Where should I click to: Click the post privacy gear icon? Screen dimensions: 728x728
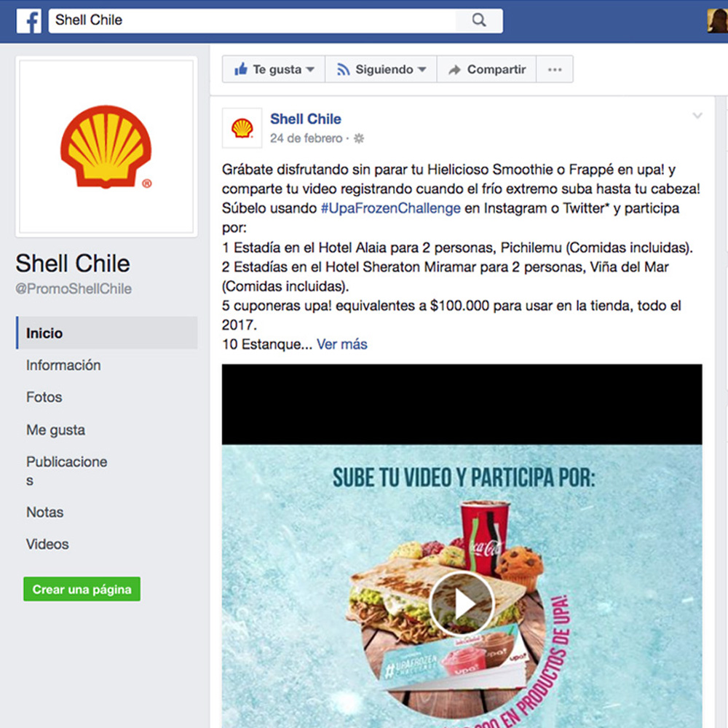(x=358, y=138)
